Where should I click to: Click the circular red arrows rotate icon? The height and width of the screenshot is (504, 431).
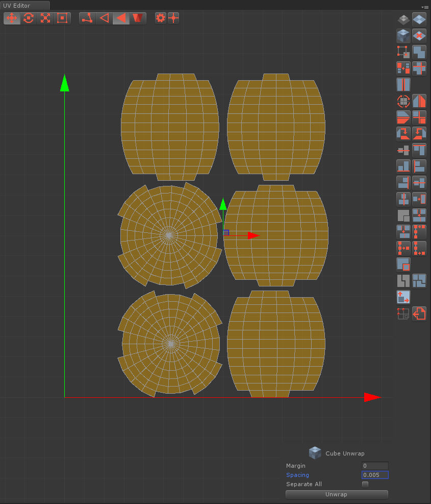403,101
